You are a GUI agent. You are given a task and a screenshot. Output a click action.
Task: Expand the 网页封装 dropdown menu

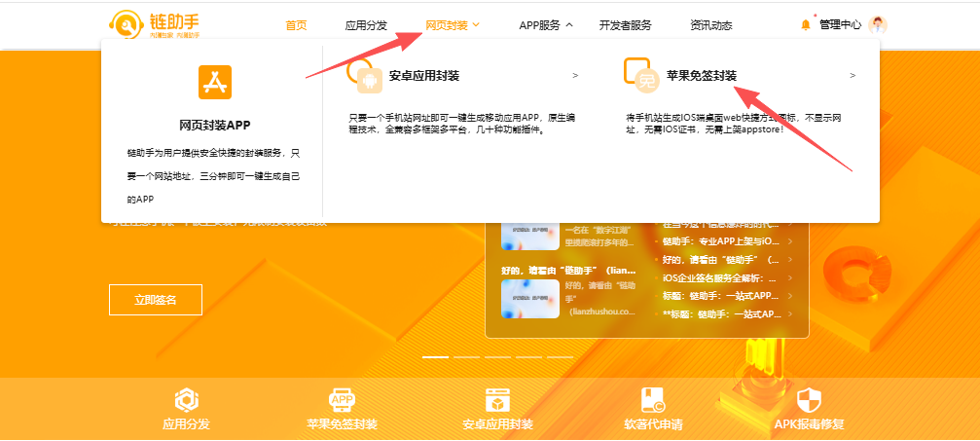pyautogui.click(x=453, y=25)
